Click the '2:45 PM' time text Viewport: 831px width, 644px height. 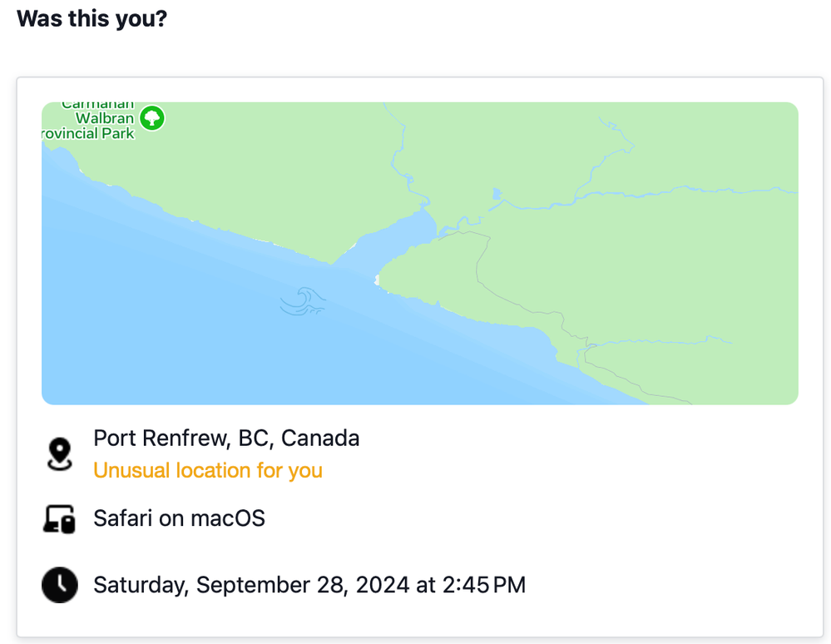[483, 585]
